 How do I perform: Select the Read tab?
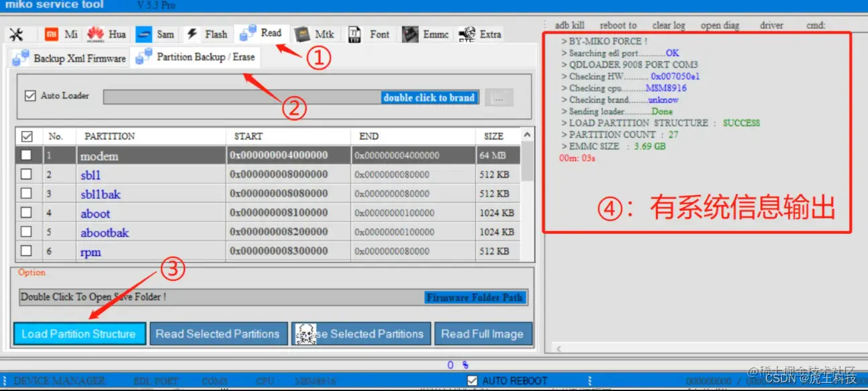pos(262,33)
